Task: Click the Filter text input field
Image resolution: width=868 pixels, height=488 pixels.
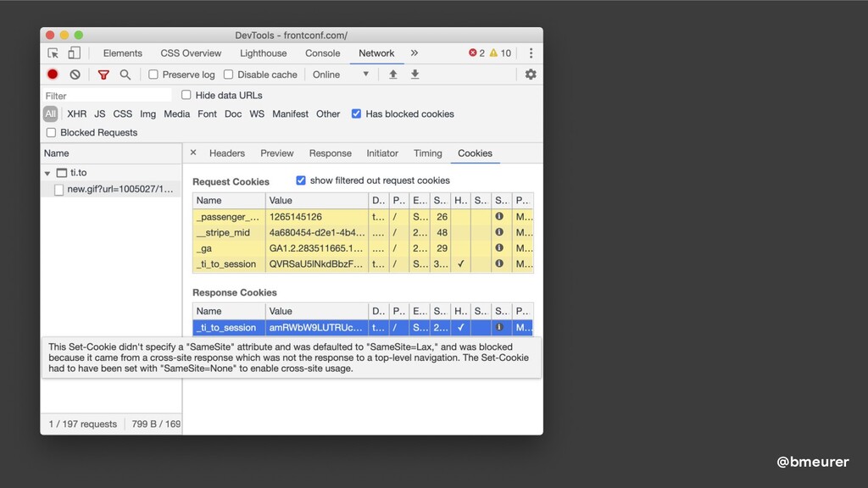Action: 108,95
